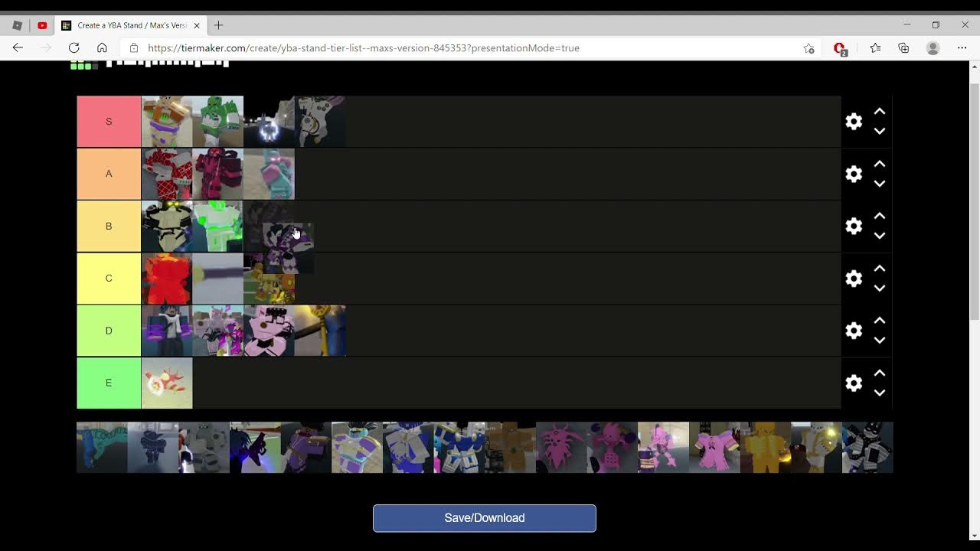
Task: Select green stand image in S tier
Action: click(217, 122)
